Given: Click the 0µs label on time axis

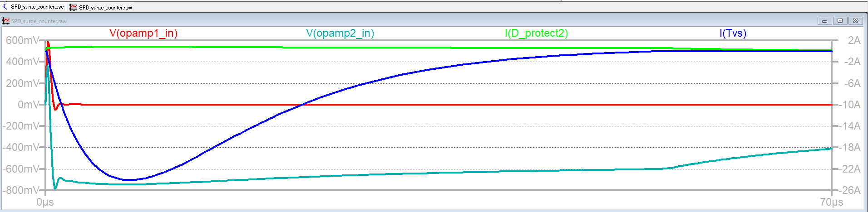Looking at the screenshot, I should tap(45, 202).
